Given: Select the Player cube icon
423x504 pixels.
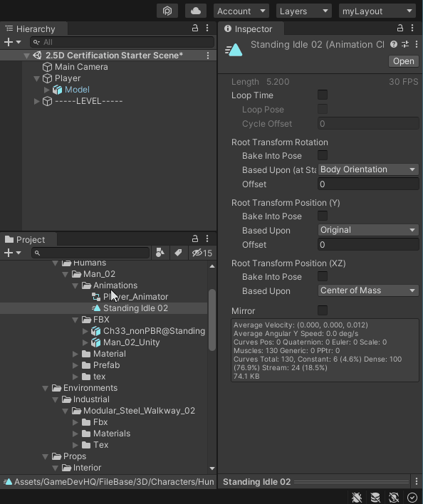Looking at the screenshot, I should 47,78.
